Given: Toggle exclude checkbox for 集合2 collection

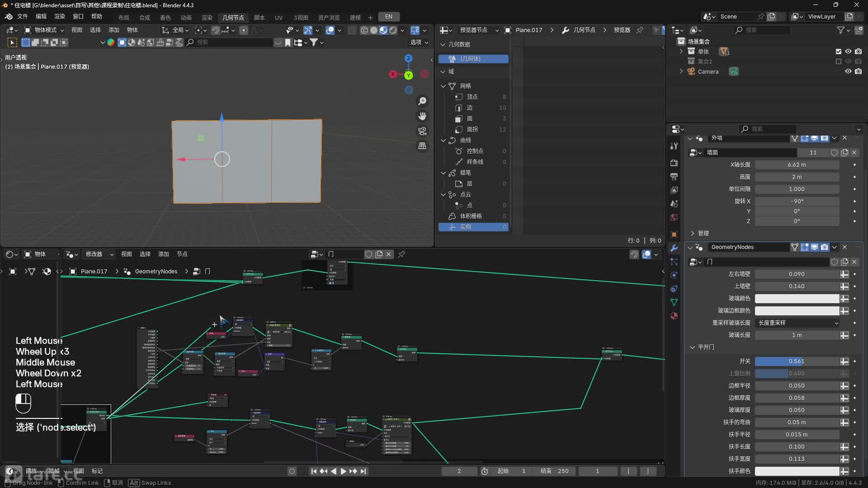Looking at the screenshot, I should point(839,61).
